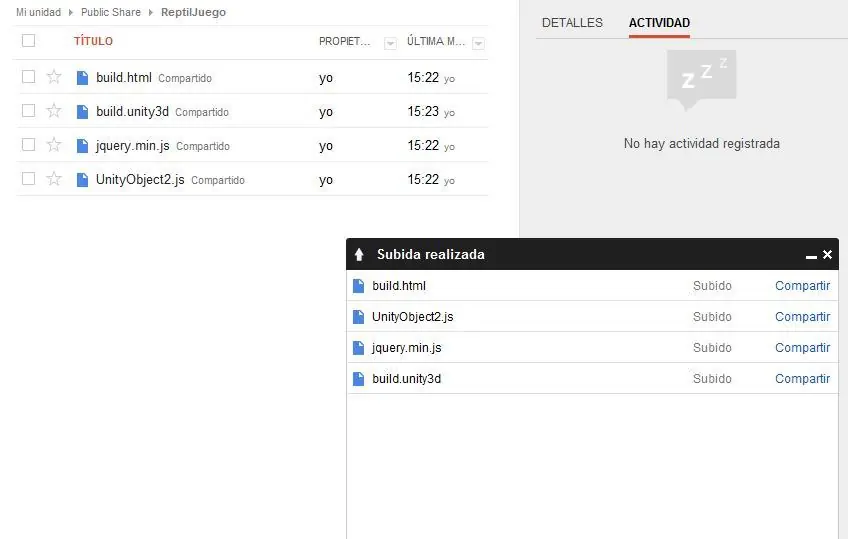Click jquery.min.js icon in upload panel
Screen dimensions: 848x539
[358, 348]
